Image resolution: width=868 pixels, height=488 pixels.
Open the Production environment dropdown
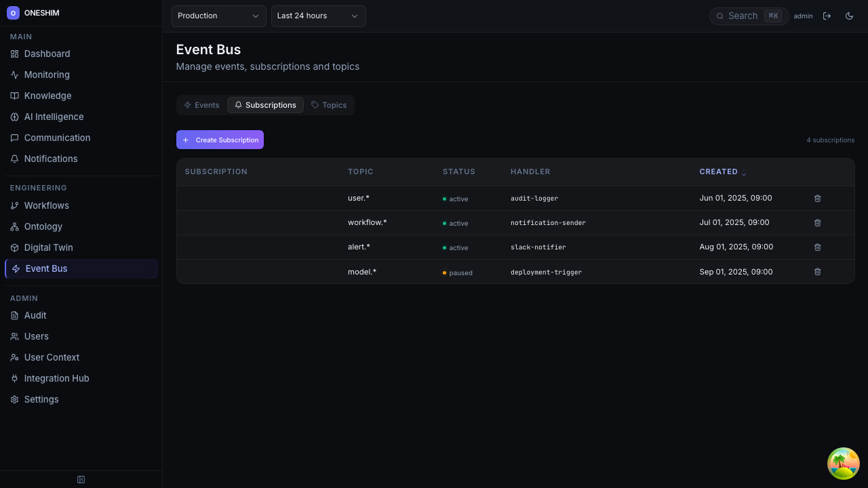point(218,16)
